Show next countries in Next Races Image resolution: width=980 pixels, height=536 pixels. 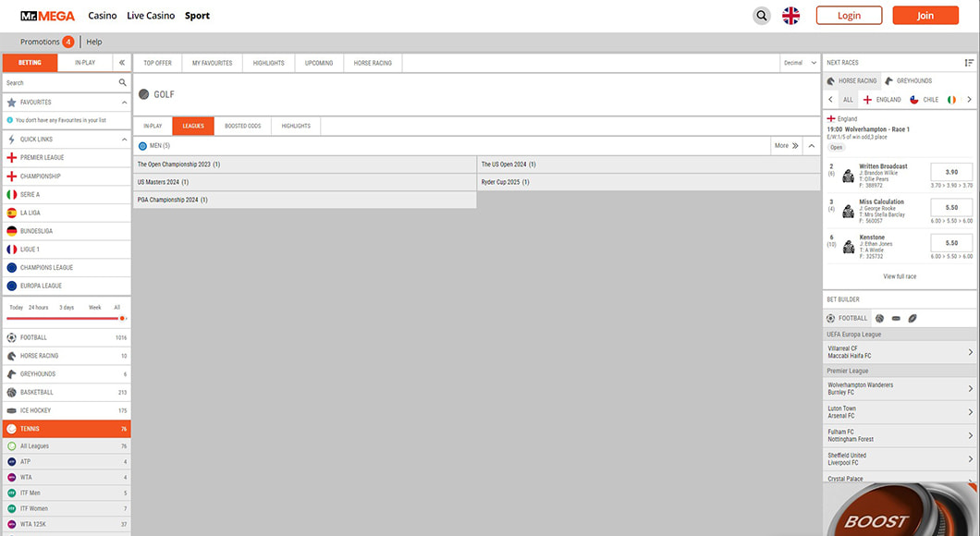970,99
